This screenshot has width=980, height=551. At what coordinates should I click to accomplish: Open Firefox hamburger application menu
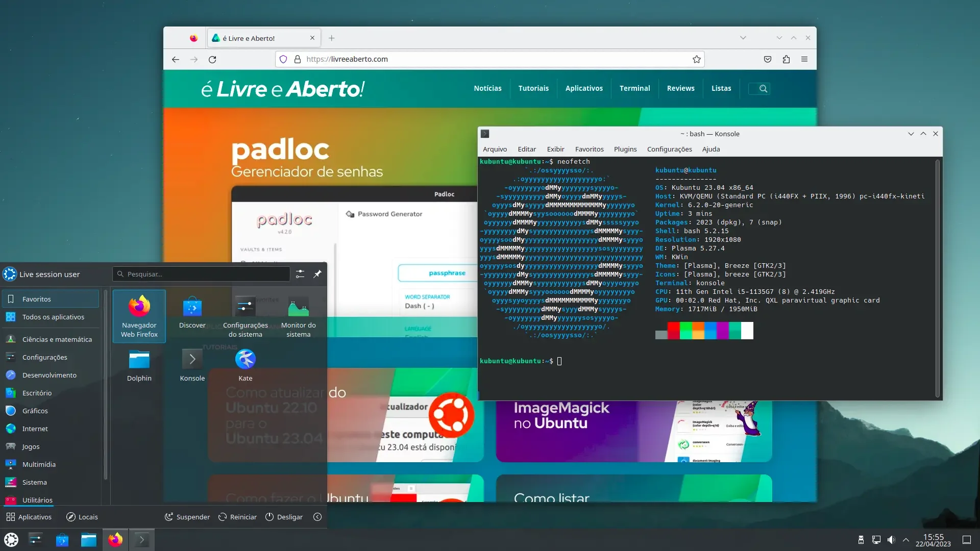pyautogui.click(x=804, y=59)
